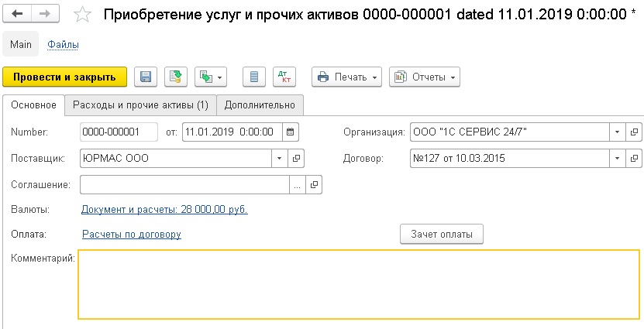Expand the Договор dropdown list
This screenshot has height=329, width=644.
[x=618, y=159]
